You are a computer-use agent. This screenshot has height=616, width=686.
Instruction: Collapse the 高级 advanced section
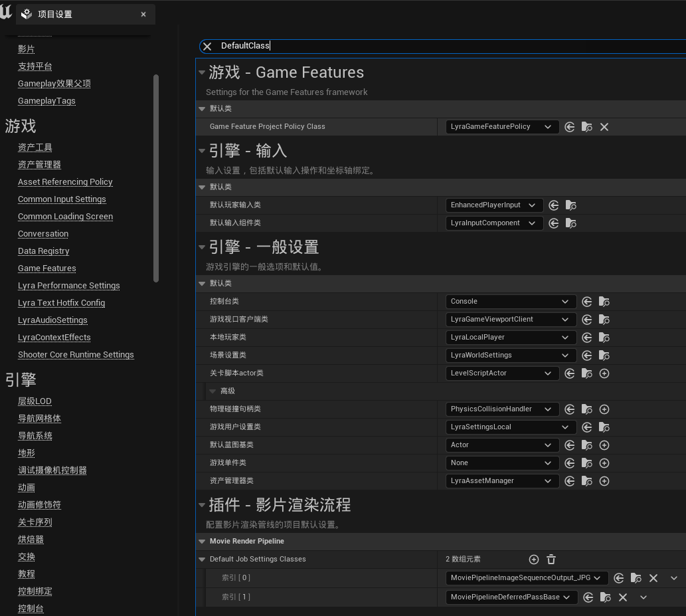click(213, 391)
